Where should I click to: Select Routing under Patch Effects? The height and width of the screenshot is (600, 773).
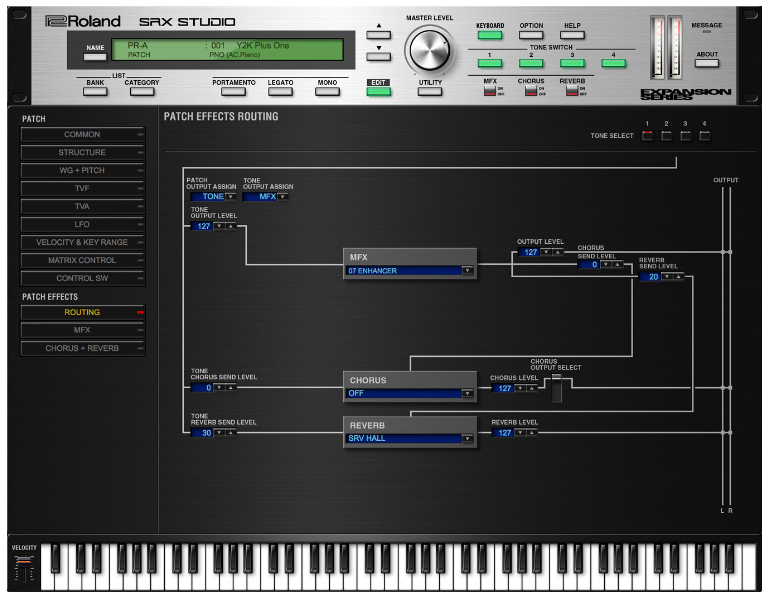click(x=82, y=312)
